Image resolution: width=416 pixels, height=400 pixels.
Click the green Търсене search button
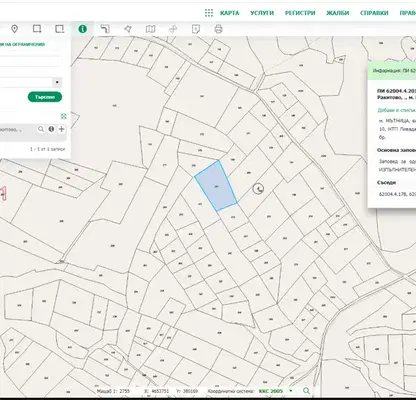[x=45, y=97]
